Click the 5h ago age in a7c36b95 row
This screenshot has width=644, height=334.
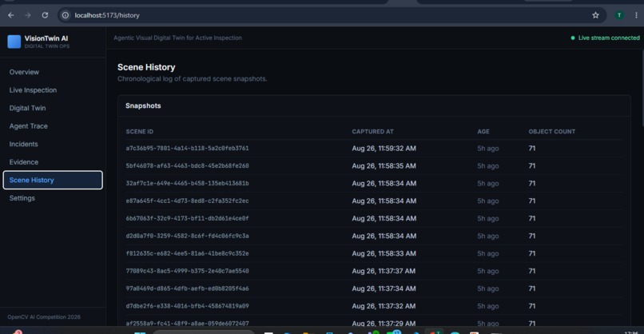pos(488,149)
